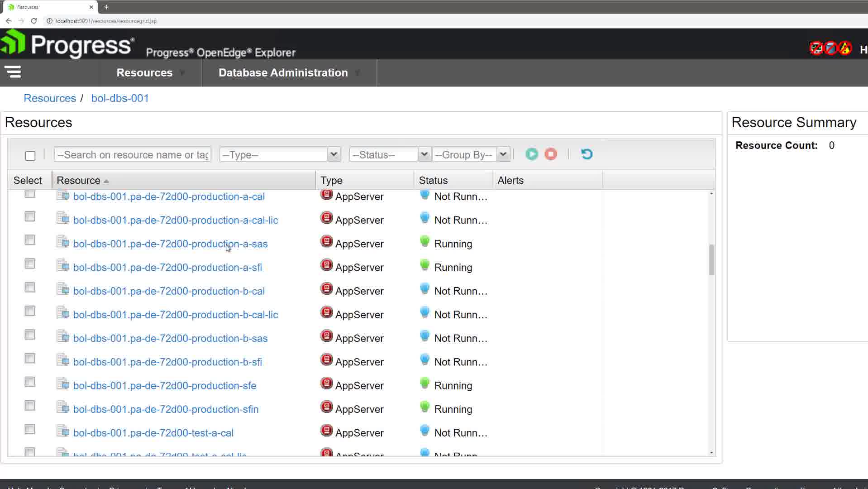Screen dimensions: 868x489
Task: Click the red Stop resources icon
Action: pos(551,154)
